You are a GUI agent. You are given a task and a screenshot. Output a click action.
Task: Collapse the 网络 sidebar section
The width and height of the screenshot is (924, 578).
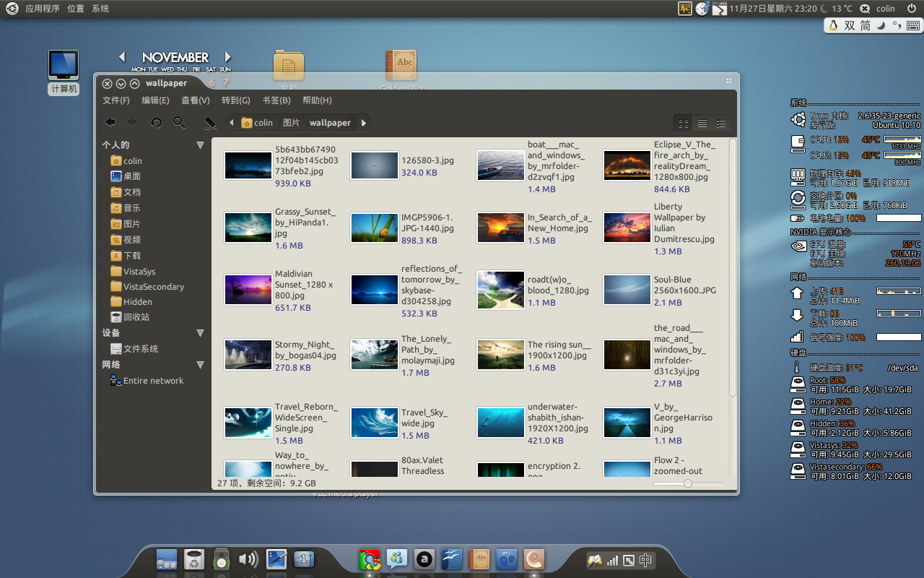coord(200,365)
